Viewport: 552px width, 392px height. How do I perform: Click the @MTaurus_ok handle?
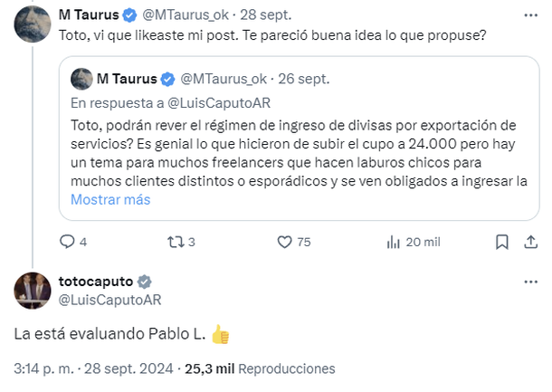click(181, 15)
